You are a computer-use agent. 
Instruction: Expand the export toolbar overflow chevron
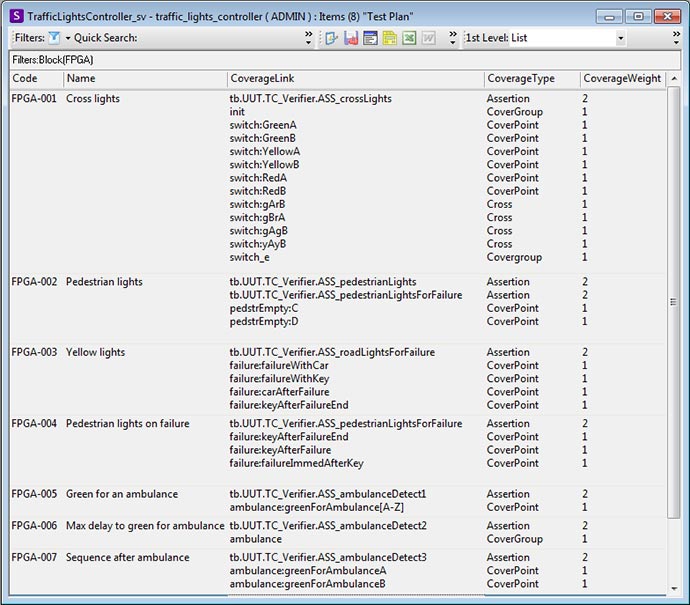coord(452,38)
